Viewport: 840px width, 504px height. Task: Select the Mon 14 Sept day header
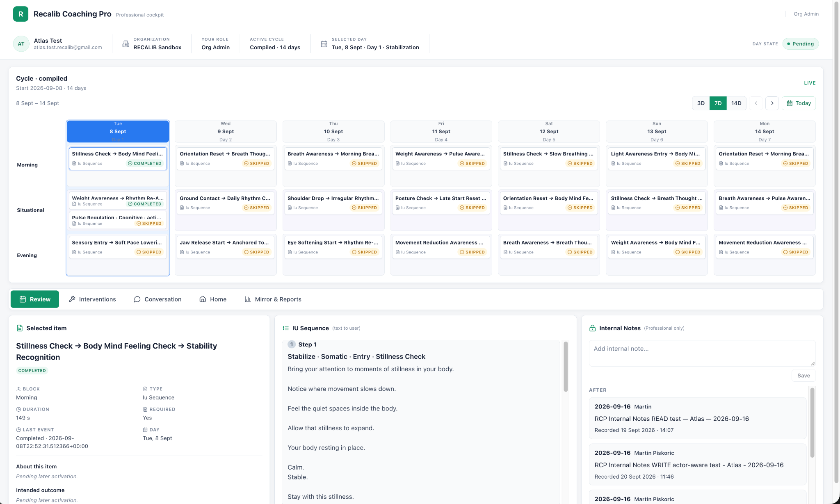765,132
